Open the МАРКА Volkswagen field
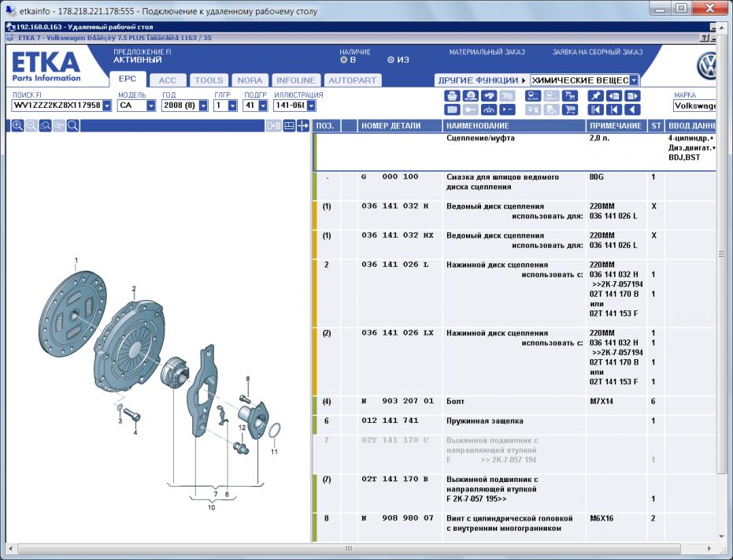This screenshot has width=733, height=560. click(x=694, y=106)
